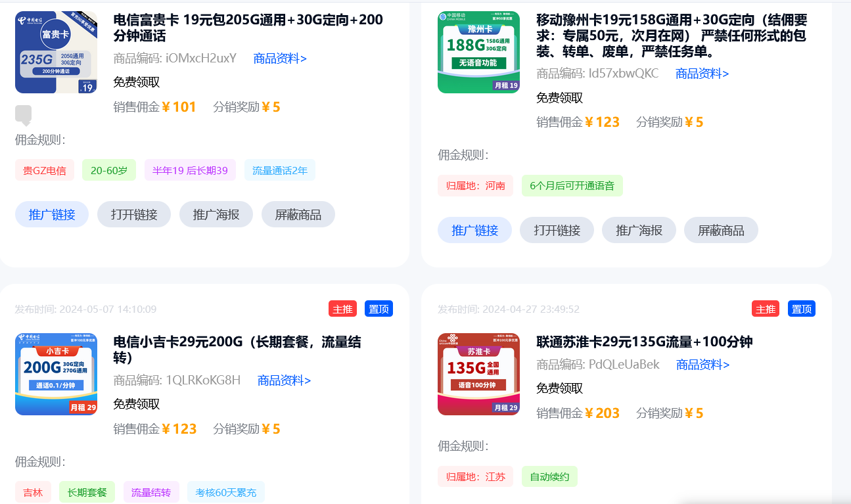
Task: Click 免费领取 text on 联通苏淮卡 card
Action: 559,388
